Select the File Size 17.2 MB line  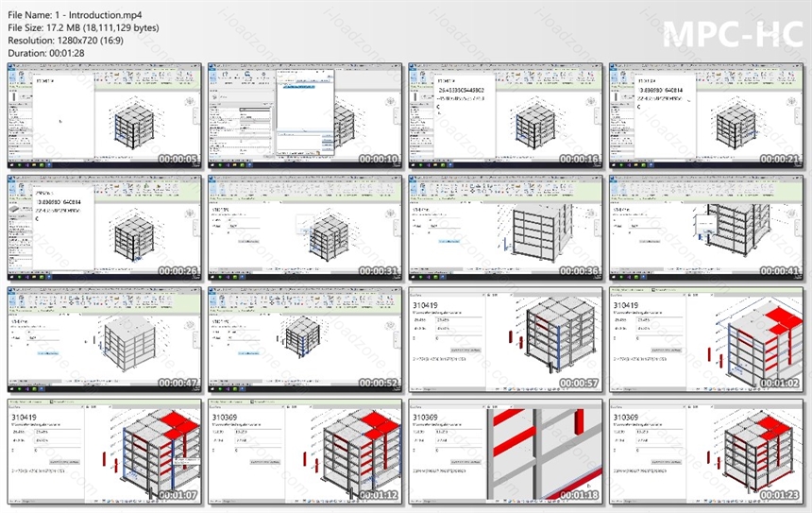(x=83, y=27)
